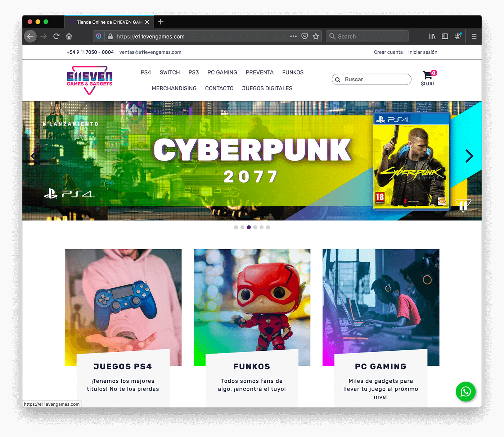The image size is (504, 437).
Task: Open WhatsApp chat floating button
Action: point(465,391)
